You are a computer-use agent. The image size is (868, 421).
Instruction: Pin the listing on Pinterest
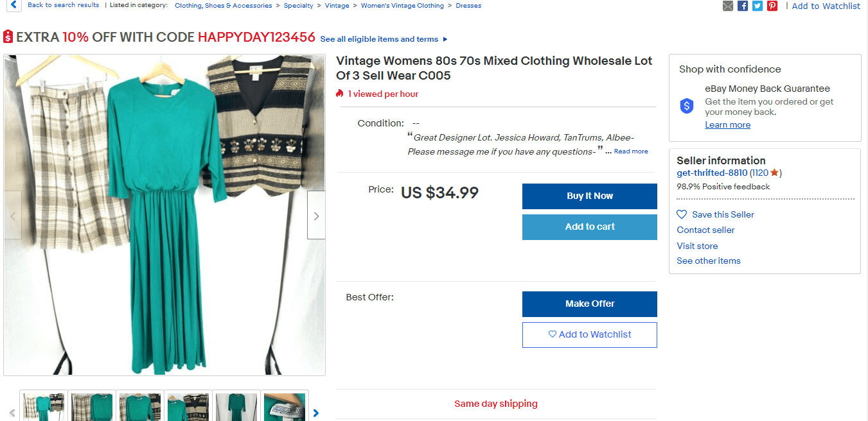tap(772, 6)
